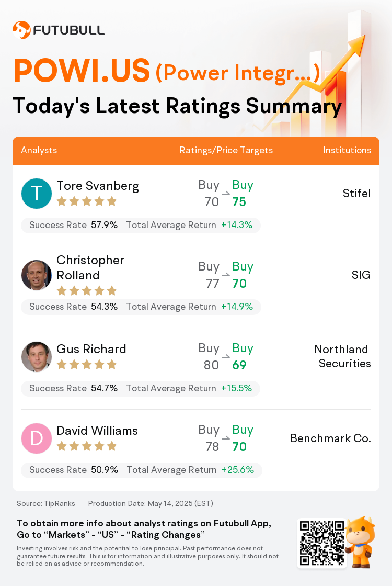Click the orange bull mascot
The width and height of the screenshot is (392, 586).
coord(361,542)
